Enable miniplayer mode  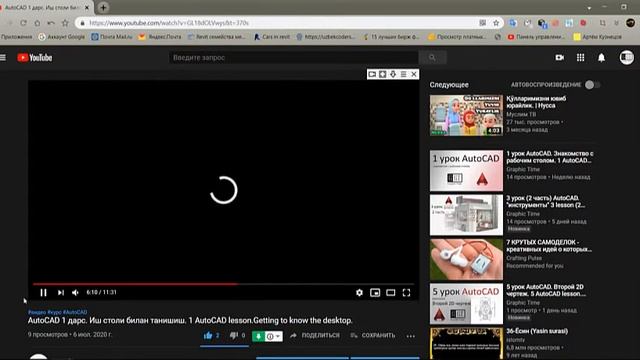375,293
